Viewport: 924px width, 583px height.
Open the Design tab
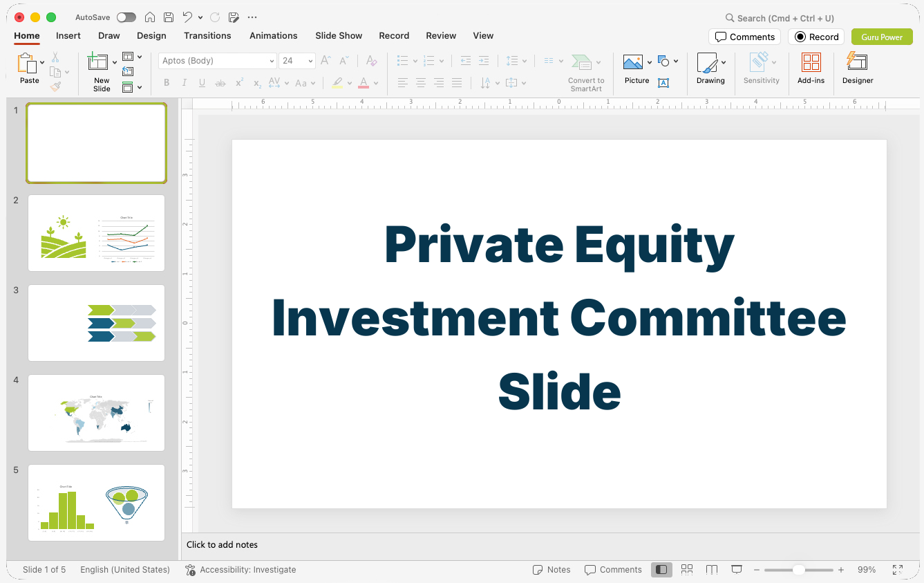pyautogui.click(x=151, y=36)
